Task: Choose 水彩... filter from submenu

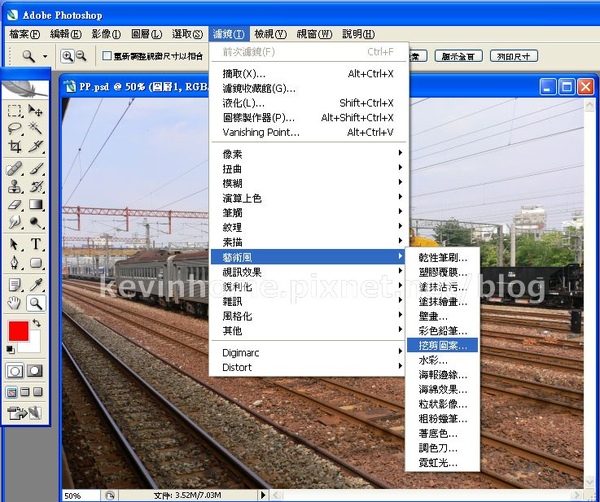Action: tap(442, 360)
